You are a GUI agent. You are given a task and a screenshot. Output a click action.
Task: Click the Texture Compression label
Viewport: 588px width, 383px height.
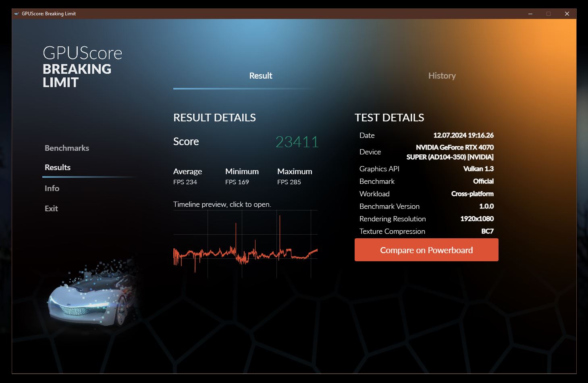pyautogui.click(x=392, y=231)
